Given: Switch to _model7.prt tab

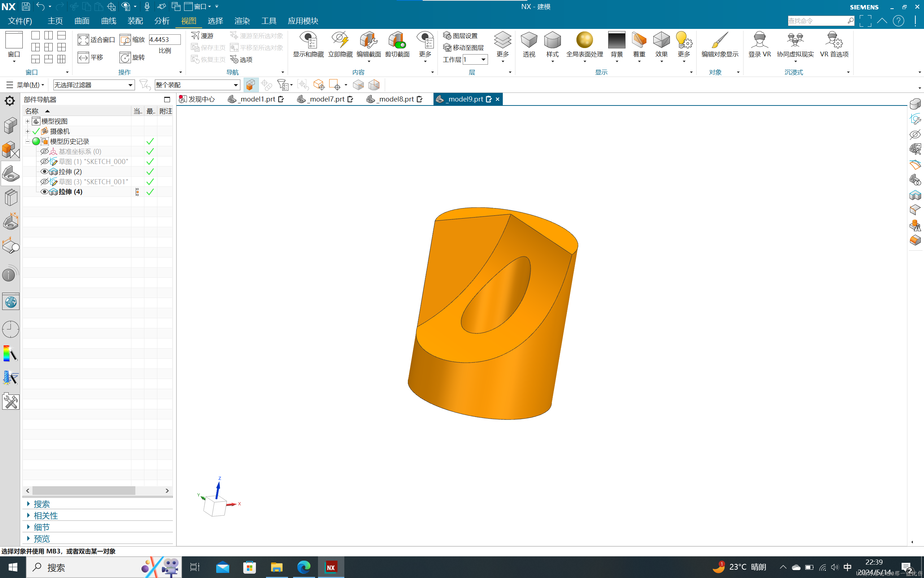Looking at the screenshot, I should click(325, 99).
